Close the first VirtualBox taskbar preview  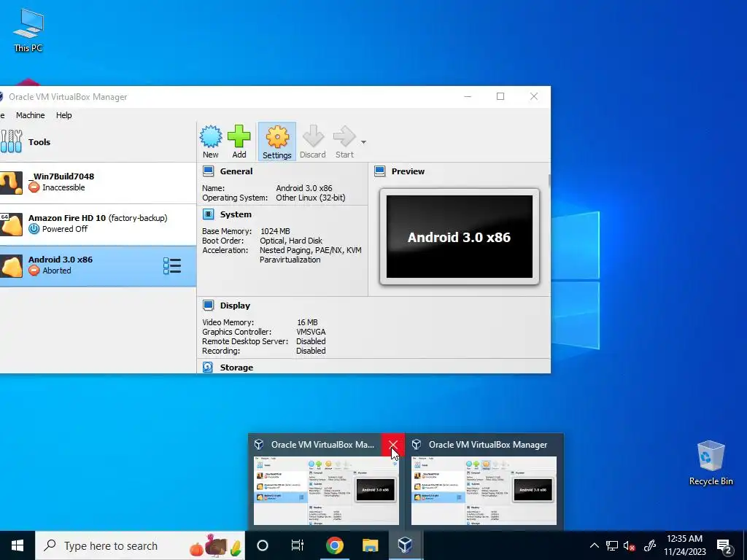pyautogui.click(x=393, y=445)
